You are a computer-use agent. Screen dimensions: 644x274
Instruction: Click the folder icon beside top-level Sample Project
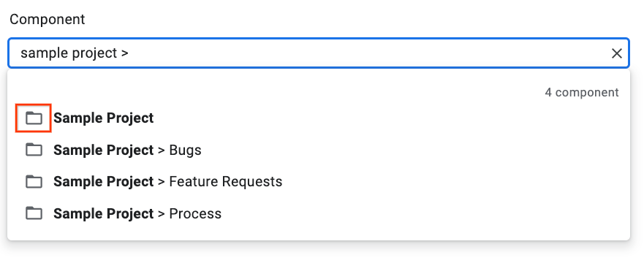34,118
